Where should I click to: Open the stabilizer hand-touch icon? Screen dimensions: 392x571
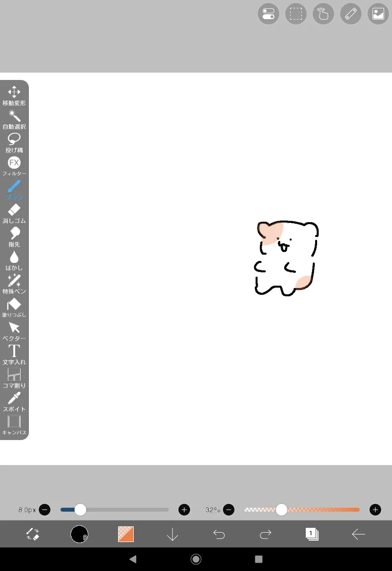[x=323, y=14]
